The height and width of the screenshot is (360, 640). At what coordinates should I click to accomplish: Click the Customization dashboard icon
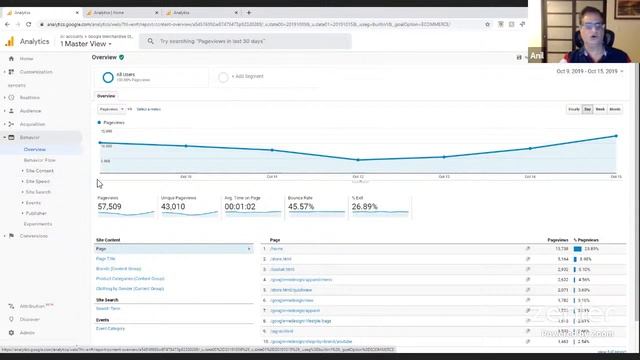click(x=11, y=72)
